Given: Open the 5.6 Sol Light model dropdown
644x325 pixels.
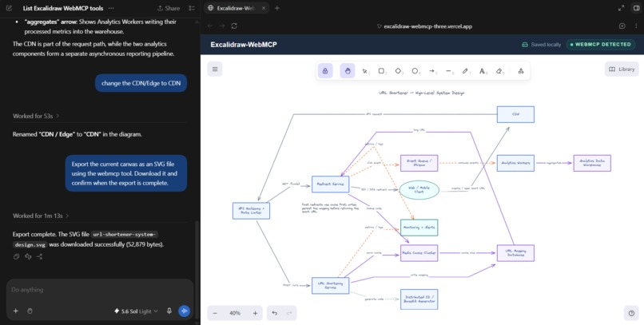Looking at the screenshot, I should coord(136,311).
